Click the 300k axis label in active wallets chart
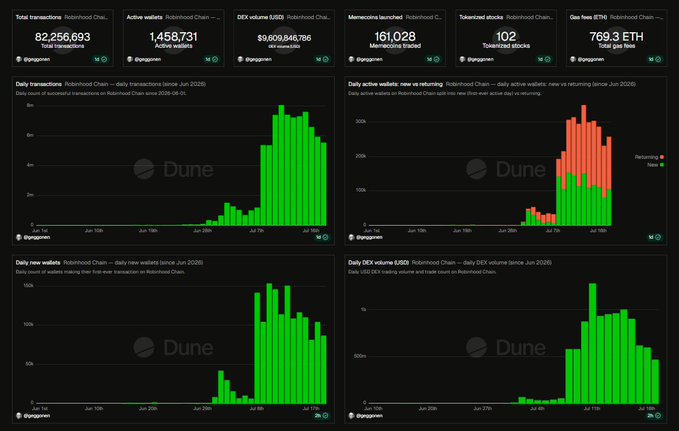679x431 pixels. click(361, 122)
